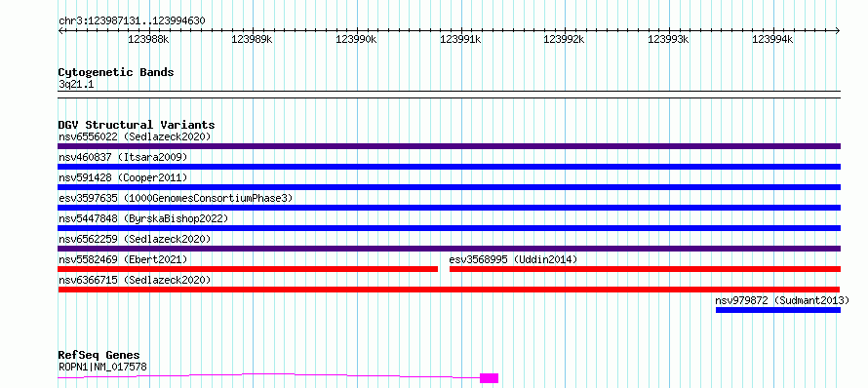Click the DGV Structural Variants track title
This screenshot has width=868, height=388.
(x=137, y=125)
